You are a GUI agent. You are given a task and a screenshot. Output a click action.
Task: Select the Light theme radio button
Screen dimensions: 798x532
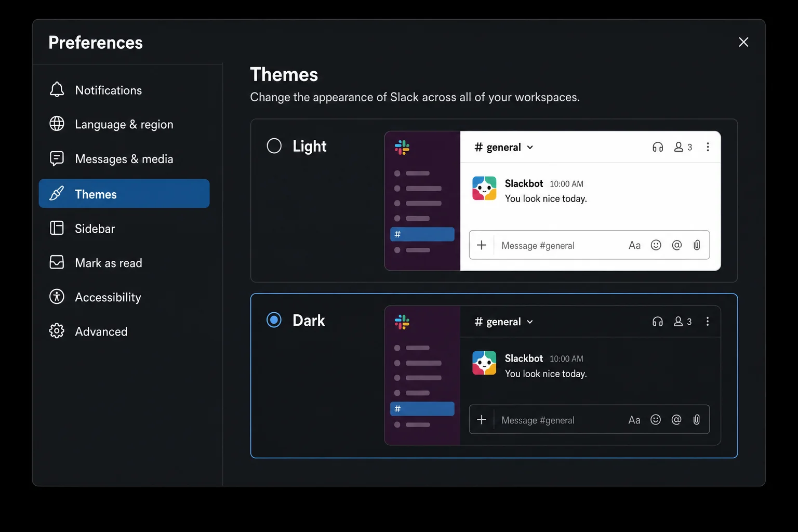pos(274,146)
